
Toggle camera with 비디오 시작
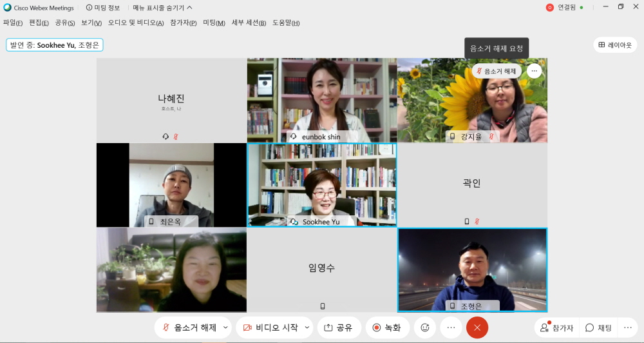[x=270, y=328]
